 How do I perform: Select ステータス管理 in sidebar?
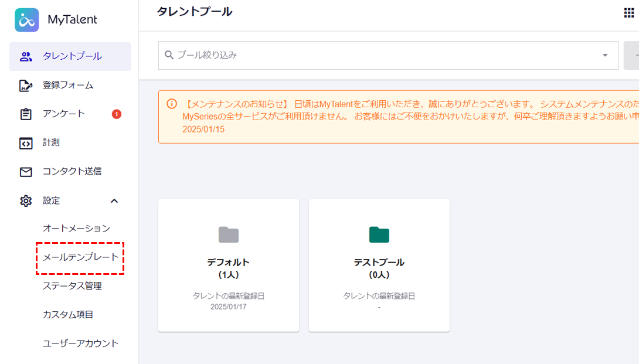(72, 286)
